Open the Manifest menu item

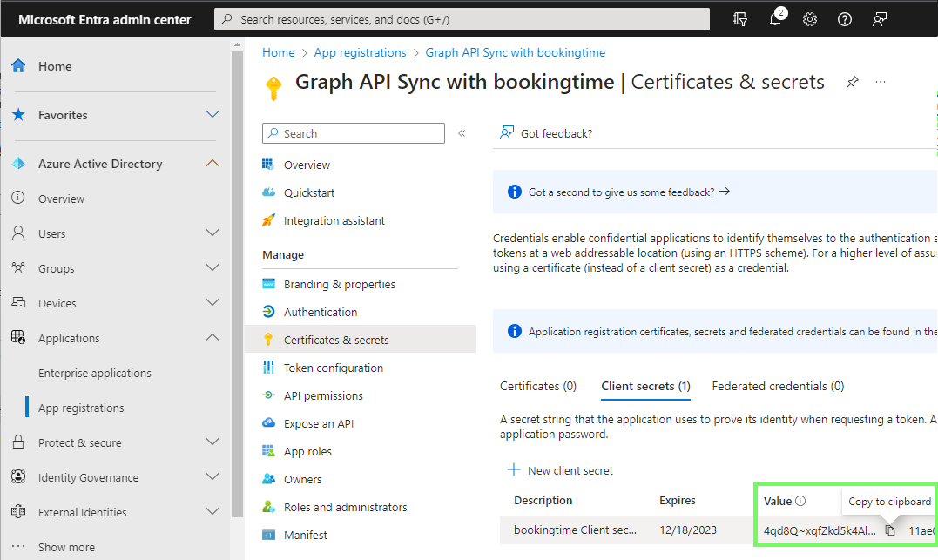tap(306, 535)
